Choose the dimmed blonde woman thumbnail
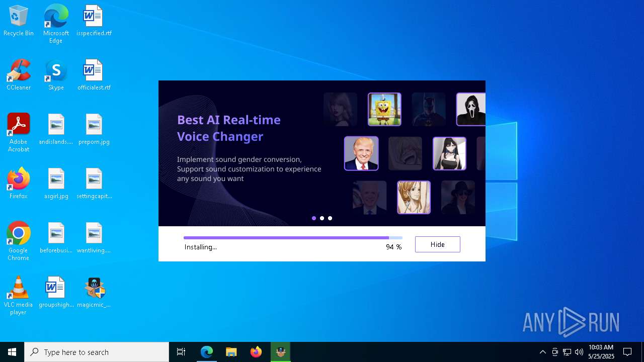This screenshot has width=644, height=362. point(340,109)
